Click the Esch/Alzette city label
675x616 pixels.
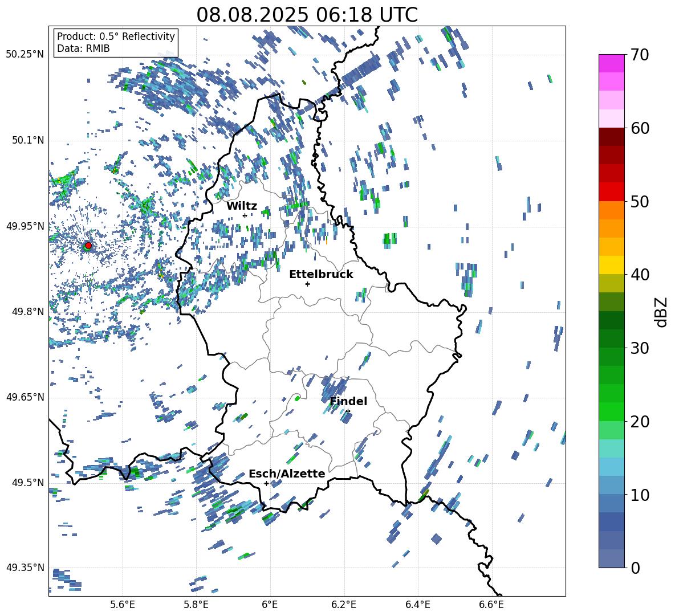point(287,474)
